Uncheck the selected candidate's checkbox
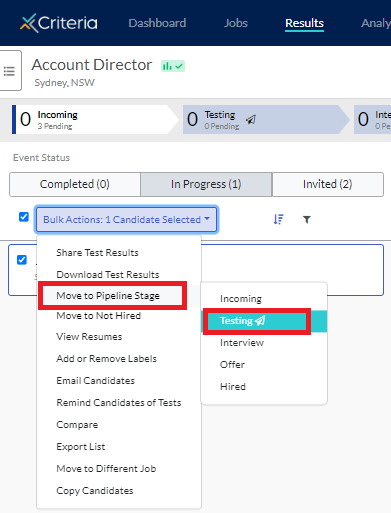Screen dimensions: 391x513 point(22,260)
